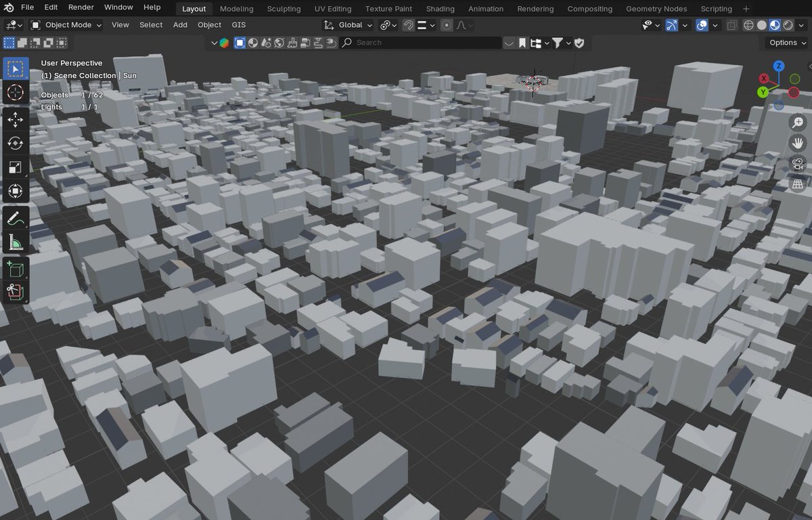Click the shield checkmark icon
The image size is (812, 520).
tap(579, 43)
